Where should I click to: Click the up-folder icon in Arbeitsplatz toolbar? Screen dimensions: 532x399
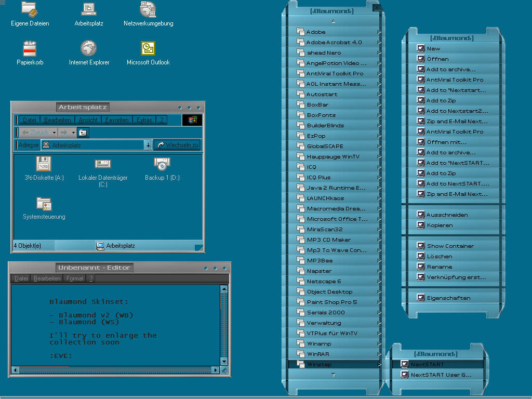(x=83, y=132)
